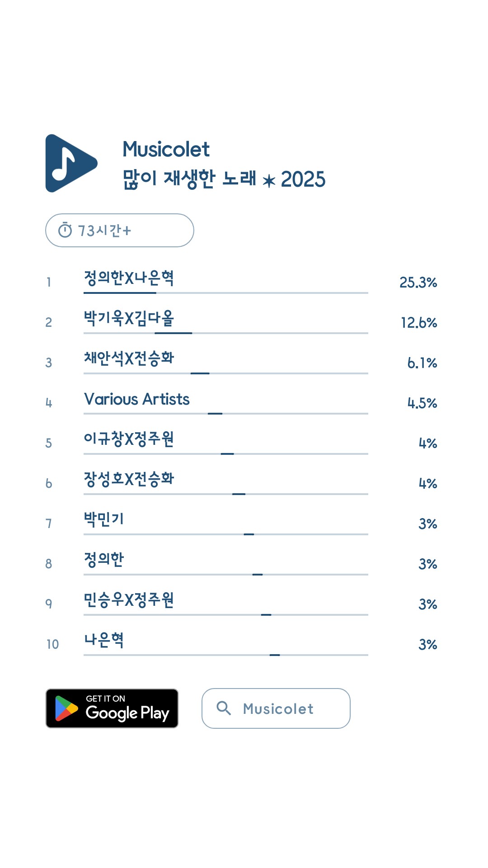Choose the Various Artists entry
The width and height of the screenshot is (488, 868).
pos(136,399)
